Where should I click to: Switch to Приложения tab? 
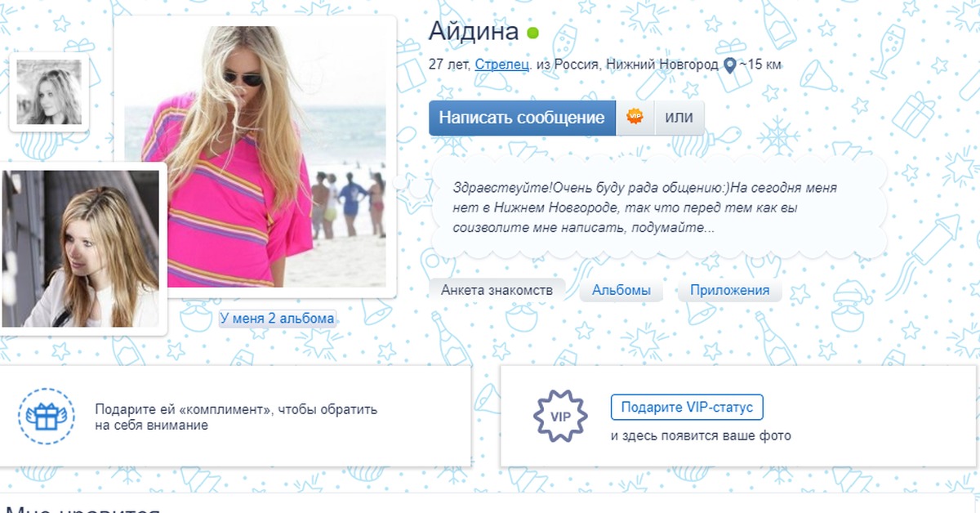[729, 290]
